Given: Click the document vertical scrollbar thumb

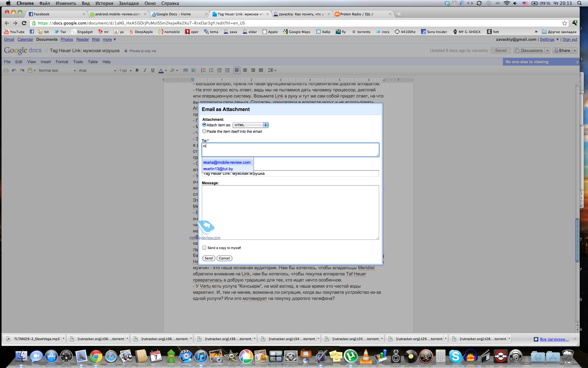Looking at the screenshot, I should [x=577, y=240].
